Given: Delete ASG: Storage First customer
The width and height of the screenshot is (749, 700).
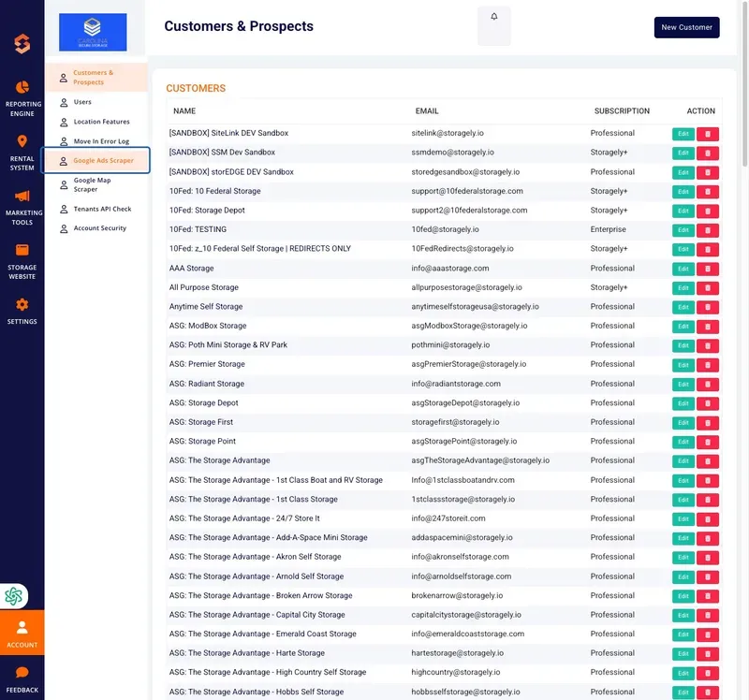Looking at the screenshot, I should (708, 423).
